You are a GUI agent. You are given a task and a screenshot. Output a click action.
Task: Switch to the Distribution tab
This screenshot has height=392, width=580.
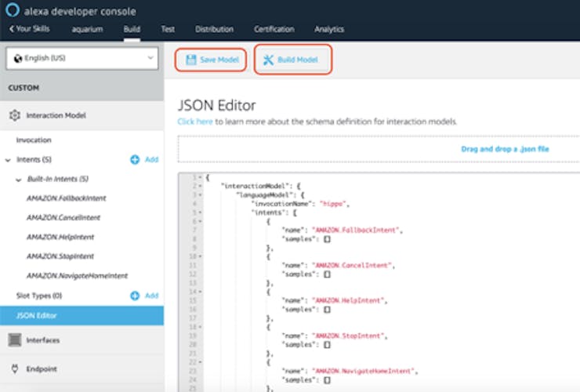tap(214, 29)
